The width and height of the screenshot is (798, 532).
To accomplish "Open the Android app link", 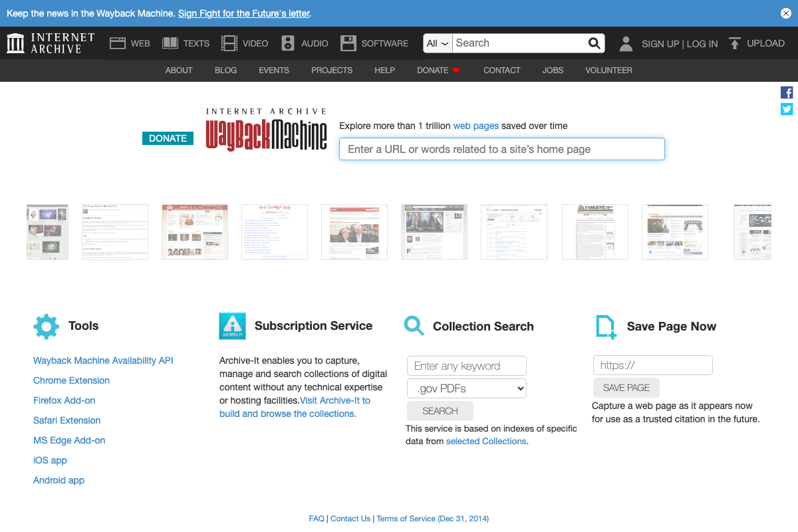I will (x=59, y=480).
